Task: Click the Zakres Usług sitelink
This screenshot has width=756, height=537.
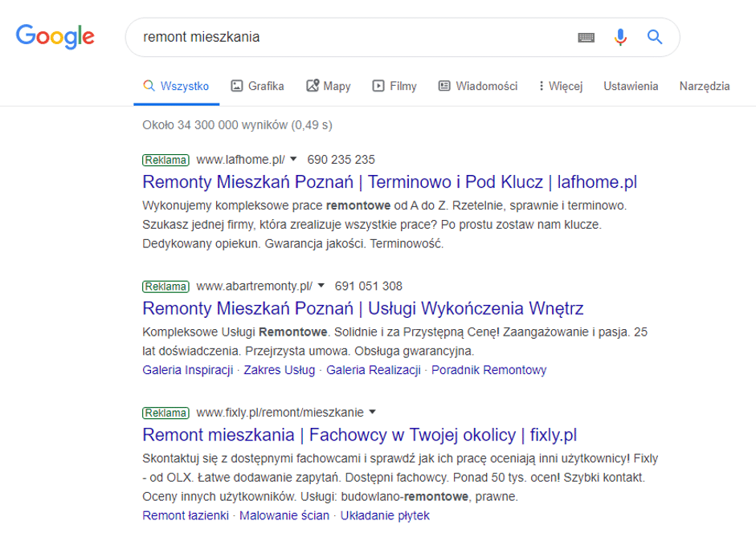Action: (x=279, y=370)
